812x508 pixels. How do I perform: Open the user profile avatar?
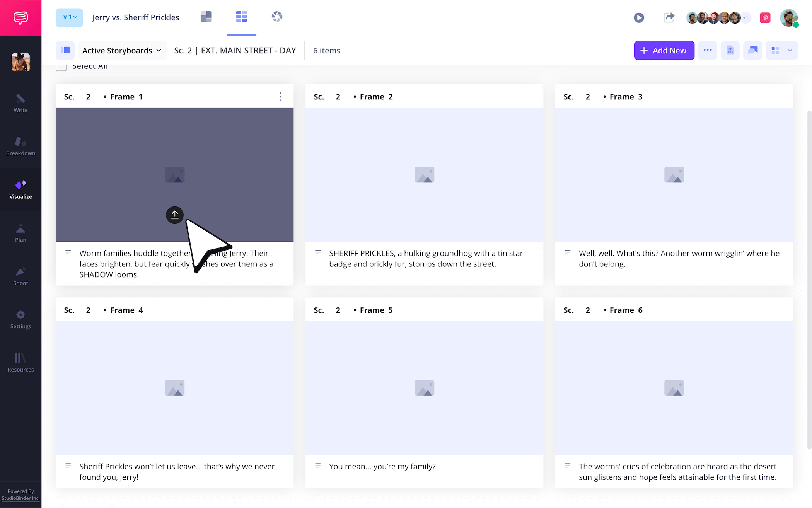[x=789, y=17]
